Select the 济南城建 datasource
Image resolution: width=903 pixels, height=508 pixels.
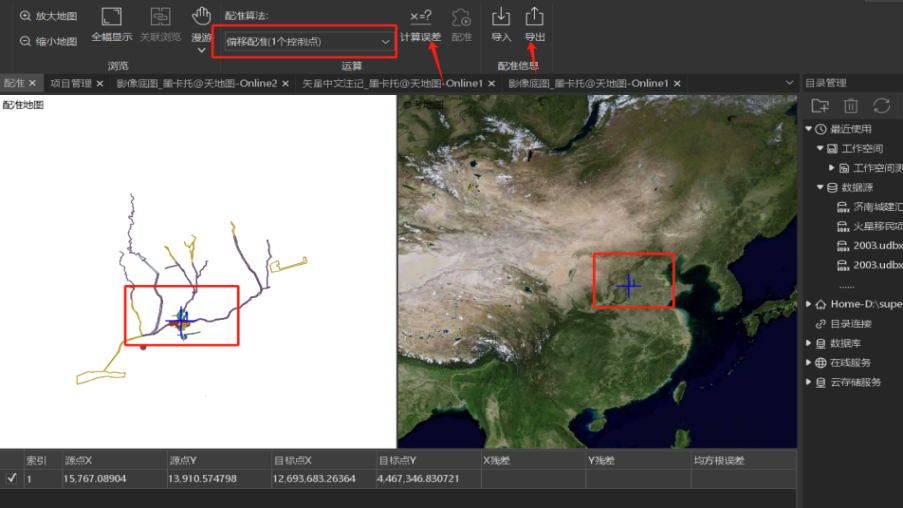click(x=870, y=207)
